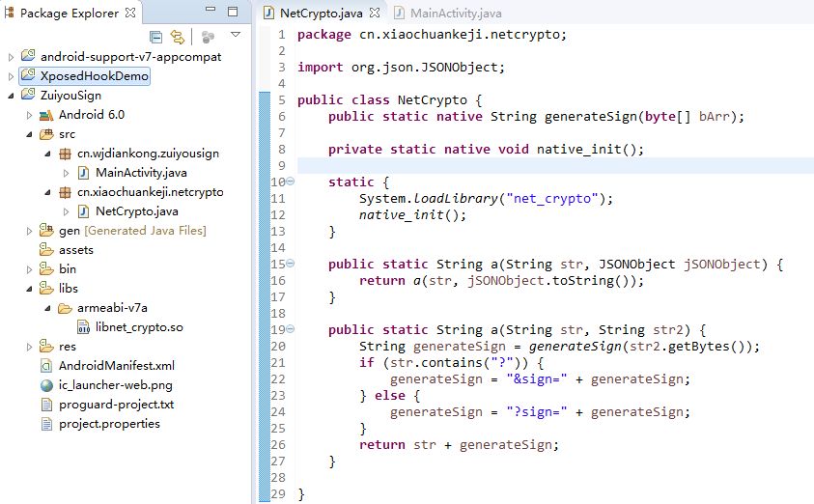Click the "?sign=" string in code
Viewport: 814px width, 504px height.
pyautogui.click(x=537, y=412)
